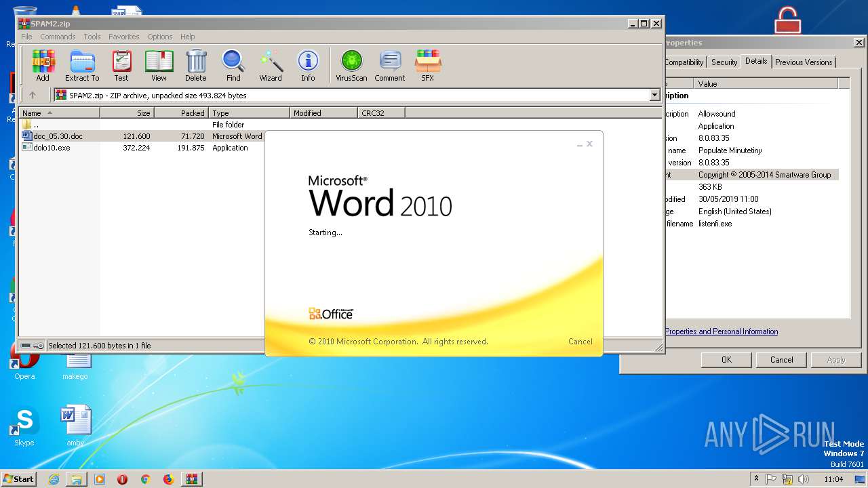Click the Action Center flag tray icon
This screenshot has height=488, width=868.
click(771, 479)
